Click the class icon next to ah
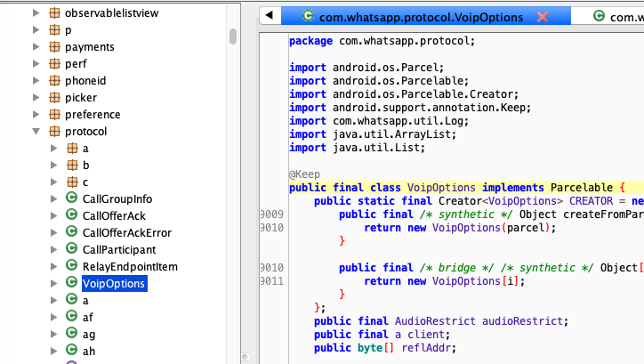644x364 pixels. (71, 350)
